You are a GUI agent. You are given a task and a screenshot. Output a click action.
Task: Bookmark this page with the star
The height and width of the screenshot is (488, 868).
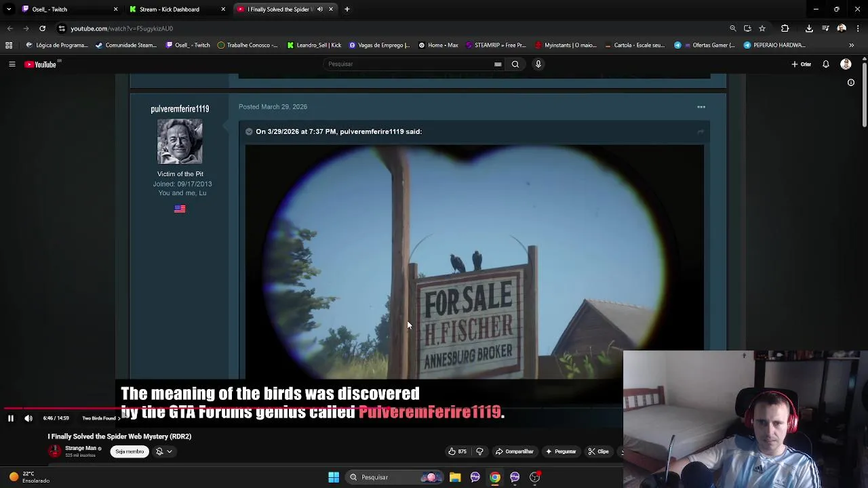point(762,28)
